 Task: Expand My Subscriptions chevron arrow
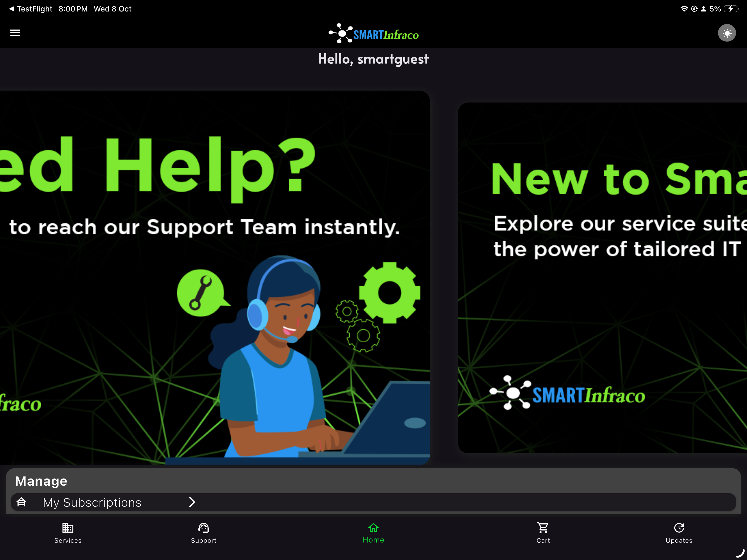[x=192, y=502]
